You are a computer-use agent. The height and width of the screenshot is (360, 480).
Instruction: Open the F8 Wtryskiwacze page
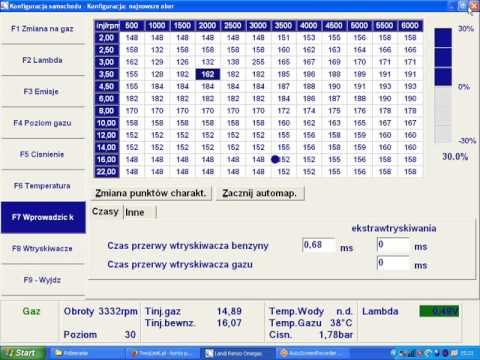[42, 249]
